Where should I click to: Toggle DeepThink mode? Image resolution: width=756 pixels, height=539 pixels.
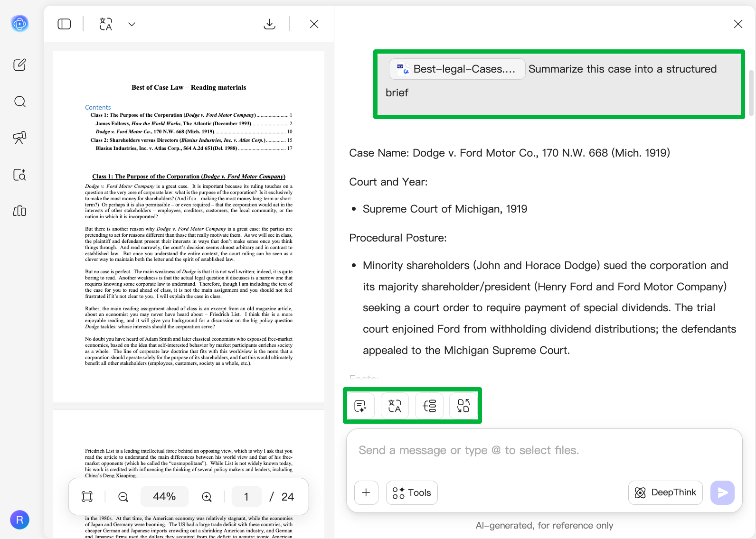click(x=665, y=493)
